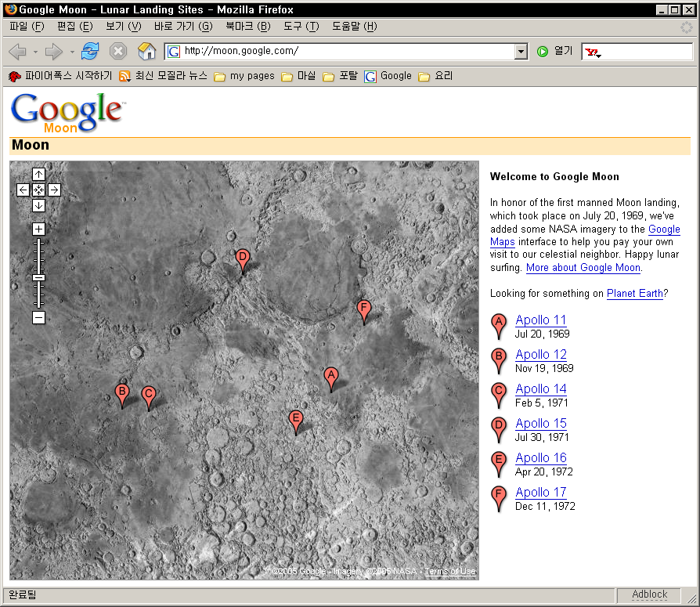Click the Google Moon logo
This screenshot has width=700, height=607.
[x=67, y=113]
